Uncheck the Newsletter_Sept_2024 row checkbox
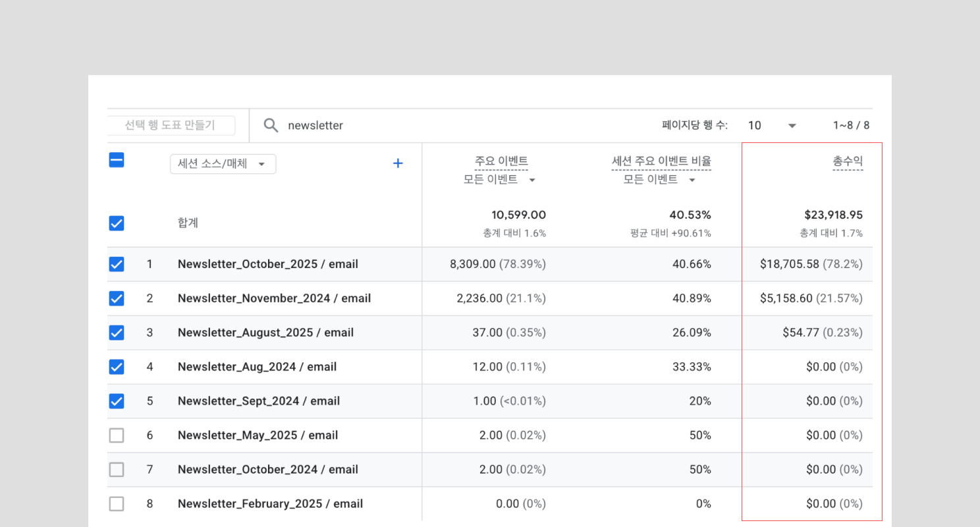Viewport: 980px width, 527px height. (117, 401)
